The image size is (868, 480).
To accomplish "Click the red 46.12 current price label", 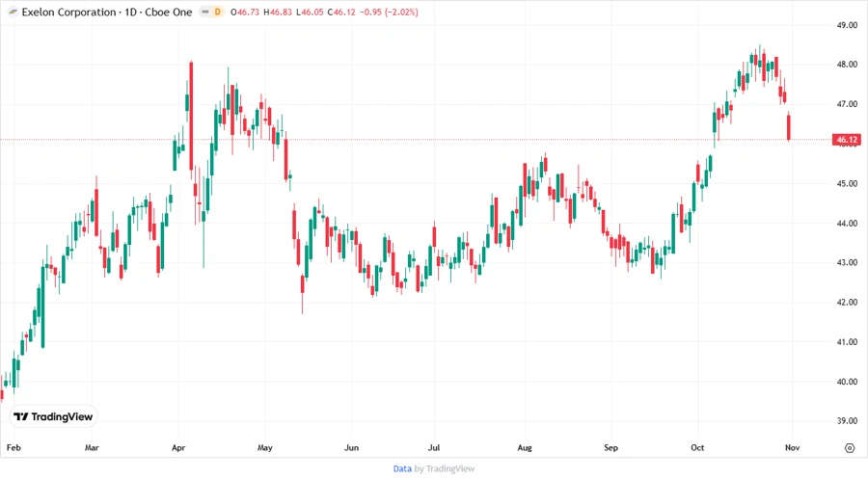I will click(847, 140).
